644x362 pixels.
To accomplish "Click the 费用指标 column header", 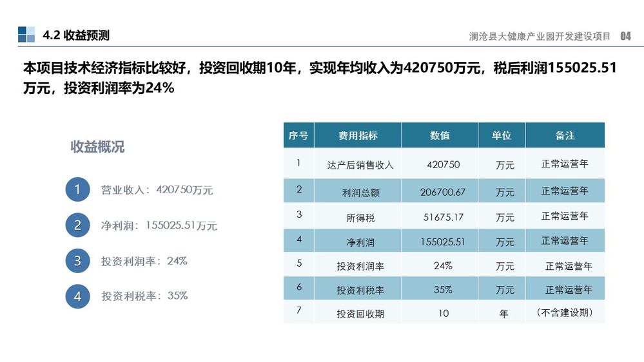I will pos(358,135).
